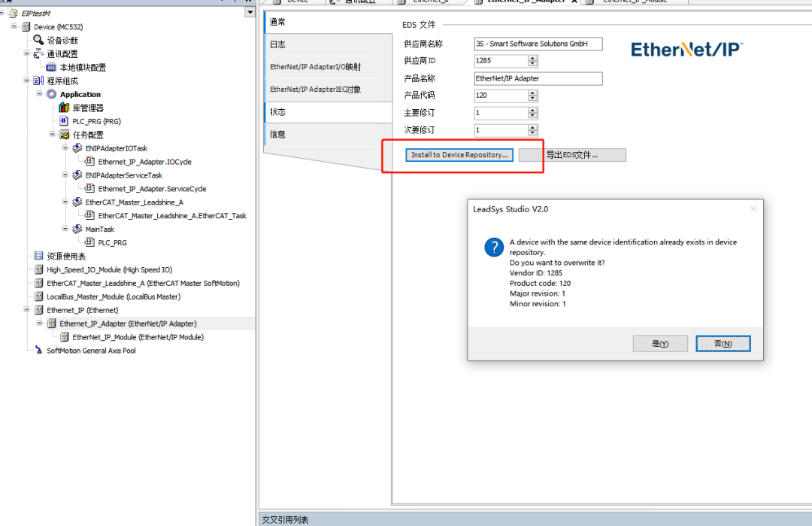The height and width of the screenshot is (526, 812).
Task: Click the Install to Device Repository button
Action: coord(459,154)
